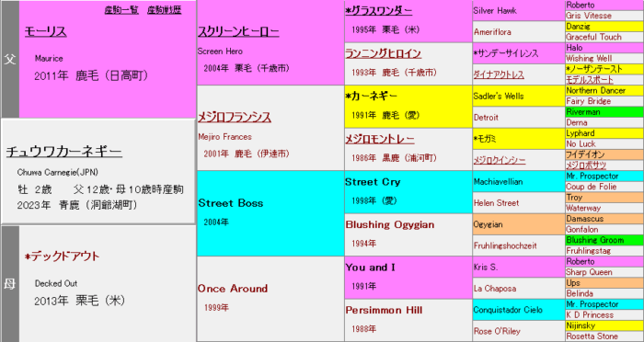Open ダイナアクトレス pedigree link
The height and width of the screenshot is (342, 644).
pyautogui.click(x=499, y=74)
